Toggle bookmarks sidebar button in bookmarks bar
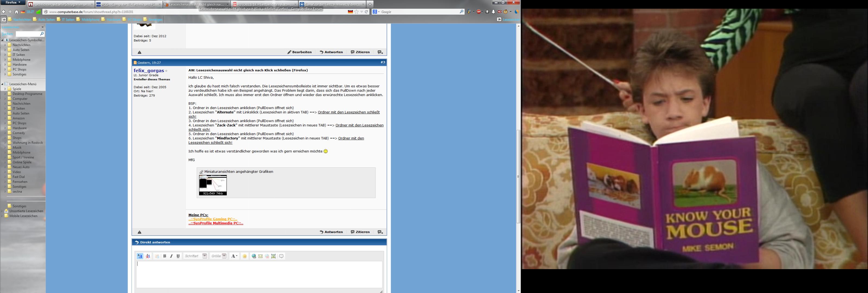868x293 pixels. coord(4,20)
